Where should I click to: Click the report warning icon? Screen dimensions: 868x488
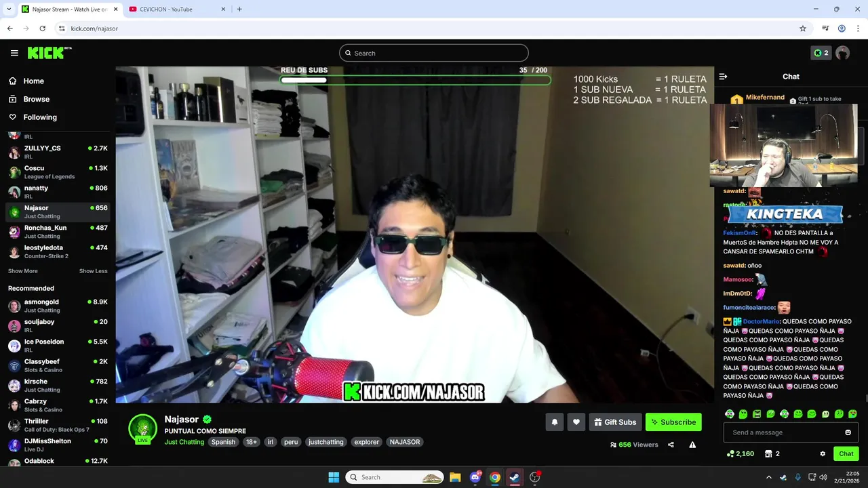tap(692, 445)
